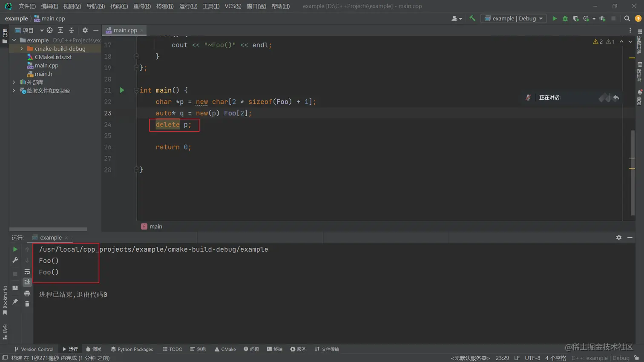Build project with the hammer icon
This screenshot has height=362, width=644.
(x=472, y=18)
